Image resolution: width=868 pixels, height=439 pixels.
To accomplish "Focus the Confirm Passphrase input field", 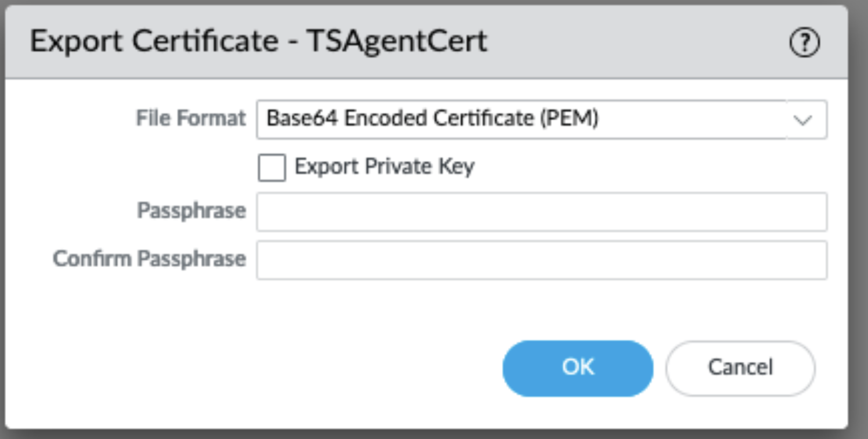I will [x=541, y=260].
